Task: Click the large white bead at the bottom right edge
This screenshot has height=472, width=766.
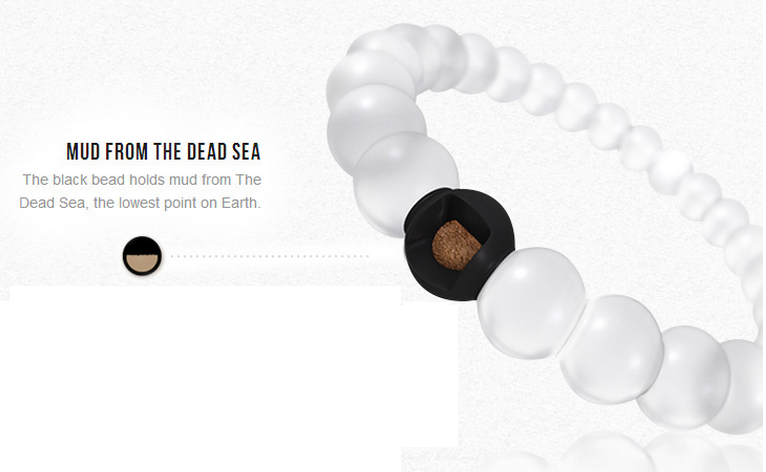Action: coord(743,386)
